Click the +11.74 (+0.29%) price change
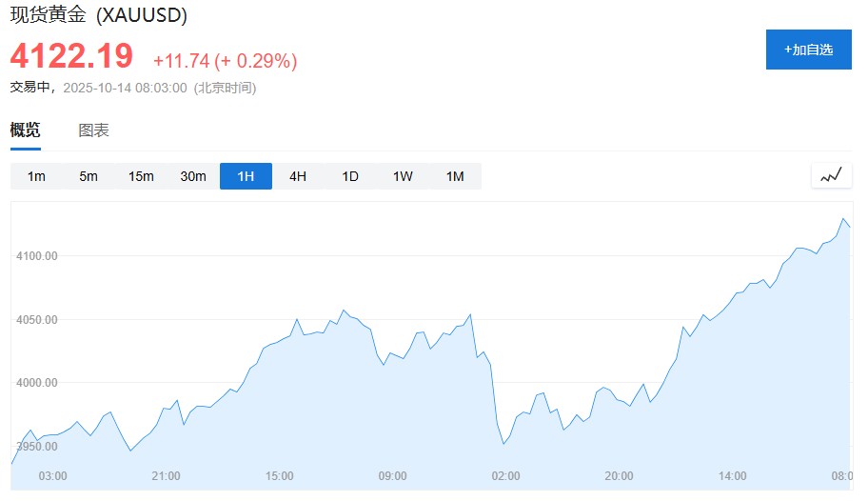Screen dimensions: 868x501 [225, 61]
